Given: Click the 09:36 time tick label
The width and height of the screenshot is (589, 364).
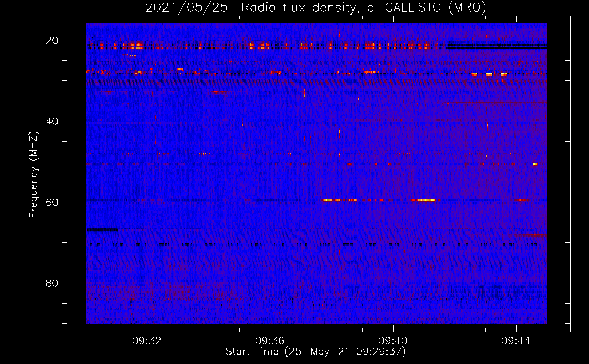Looking at the screenshot, I should pyautogui.click(x=270, y=341).
